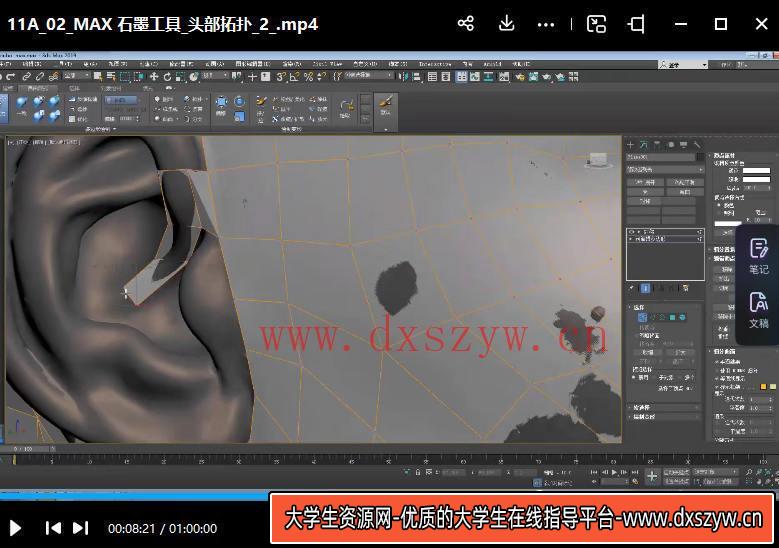The image size is (779, 548).
Task: Open the Create command panel tab
Action: pyautogui.click(x=630, y=145)
